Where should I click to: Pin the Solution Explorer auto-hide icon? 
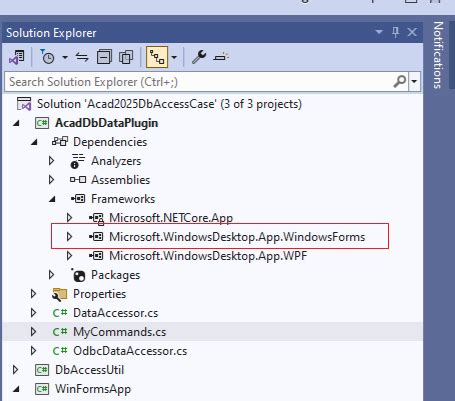(396, 32)
